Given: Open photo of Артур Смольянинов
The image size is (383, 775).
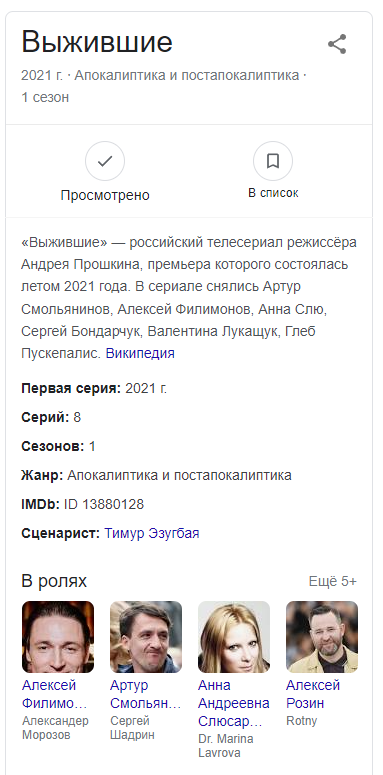Looking at the screenshot, I should point(146,637).
